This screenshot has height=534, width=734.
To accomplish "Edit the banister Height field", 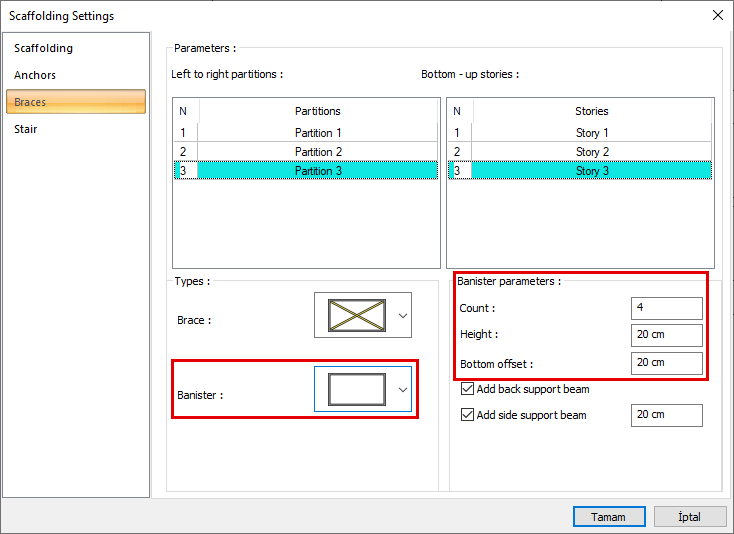I will pyautogui.click(x=667, y=335).
